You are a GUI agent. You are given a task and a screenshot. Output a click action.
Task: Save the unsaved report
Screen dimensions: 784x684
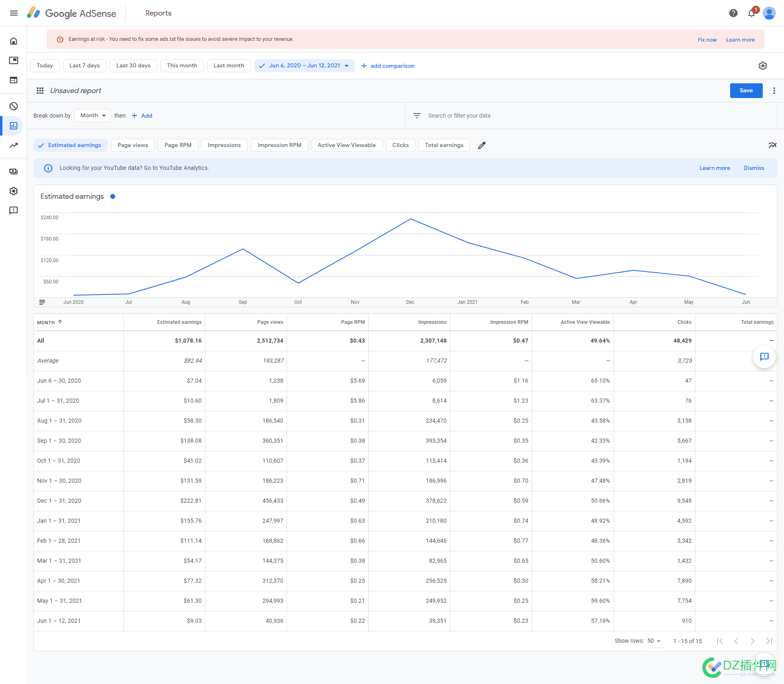coord(746,91)
